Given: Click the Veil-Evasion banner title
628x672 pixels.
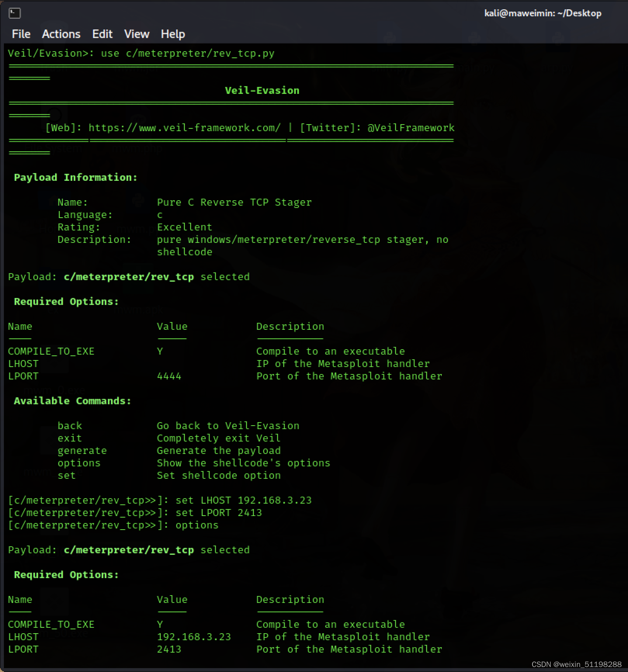Looking at the screenshot, I should [262, 90].
